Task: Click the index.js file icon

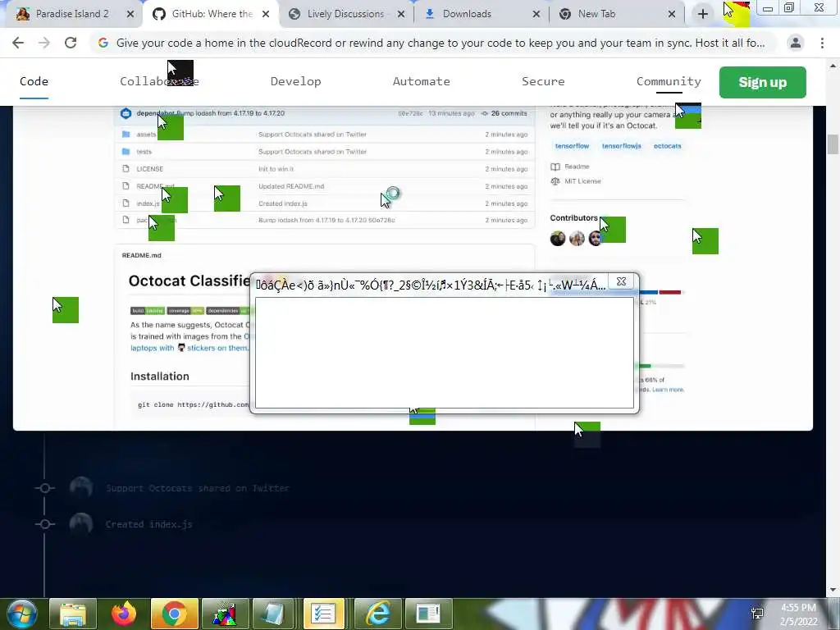Action: (x=126, y=203)
